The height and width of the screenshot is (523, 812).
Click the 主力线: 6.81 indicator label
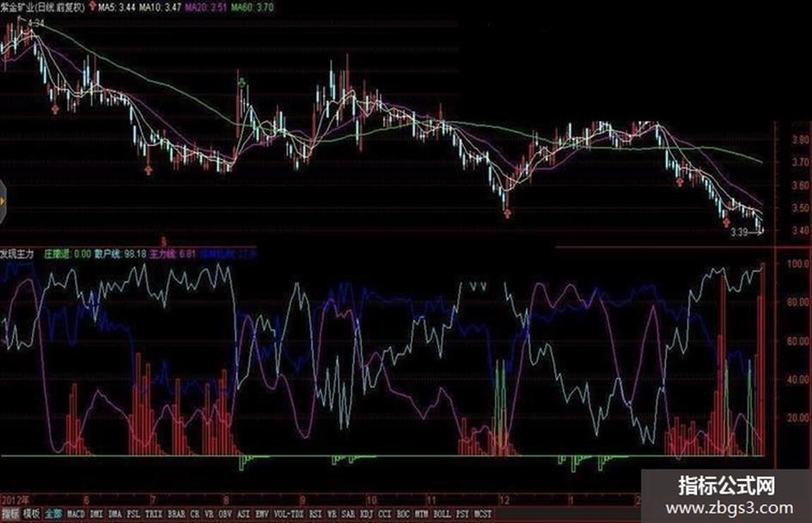coord(173,253)
